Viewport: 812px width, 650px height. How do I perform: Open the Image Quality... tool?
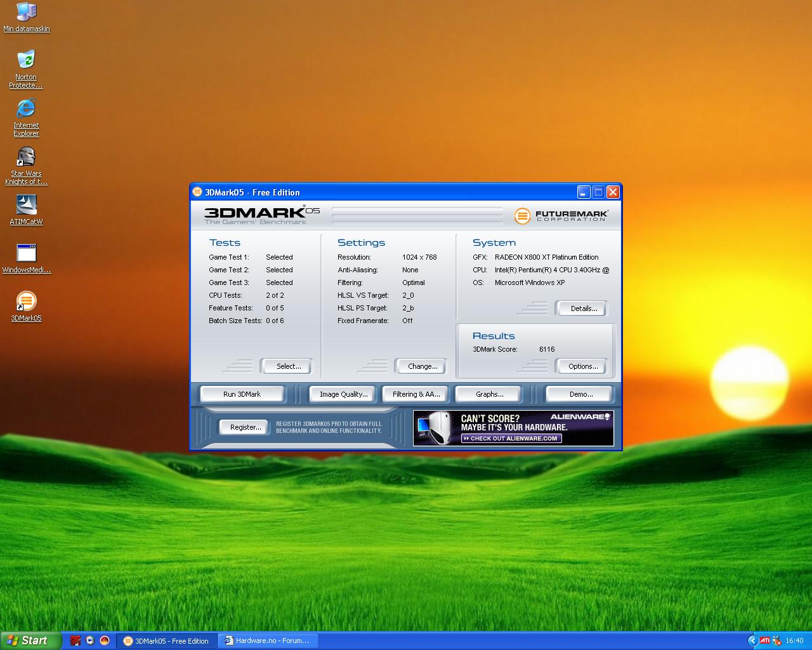343,394
